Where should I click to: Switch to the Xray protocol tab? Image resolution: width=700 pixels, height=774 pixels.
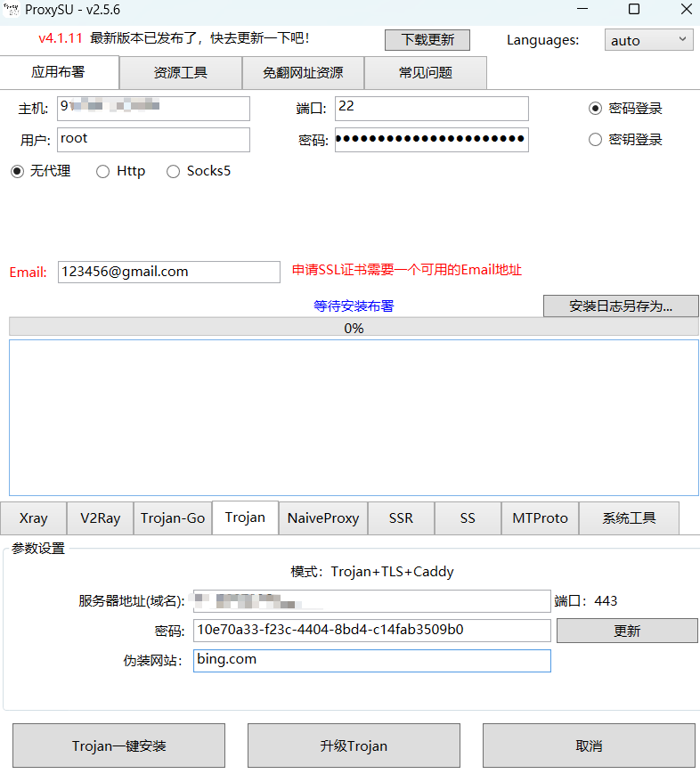[x=34, y=518]
